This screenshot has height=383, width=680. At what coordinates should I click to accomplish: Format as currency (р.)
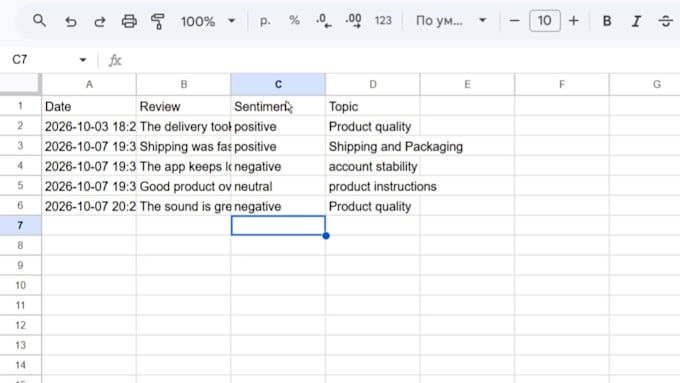point(265,21)
